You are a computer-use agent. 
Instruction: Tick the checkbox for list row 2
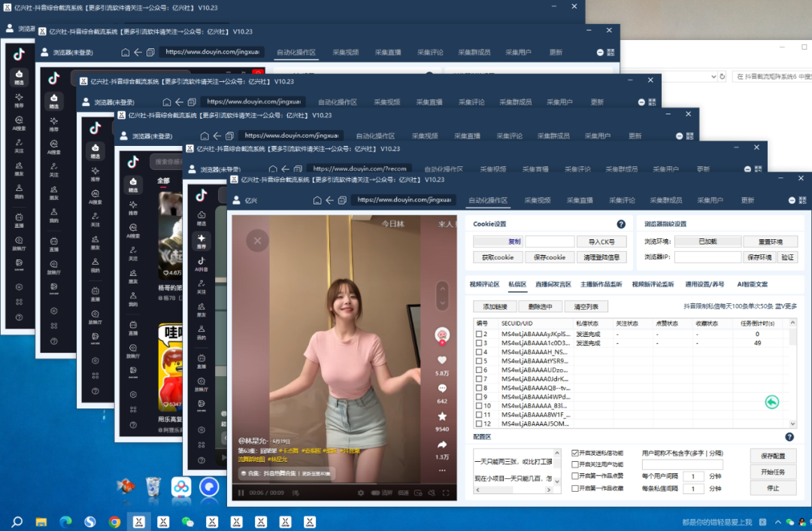click(x=479, y=334)
